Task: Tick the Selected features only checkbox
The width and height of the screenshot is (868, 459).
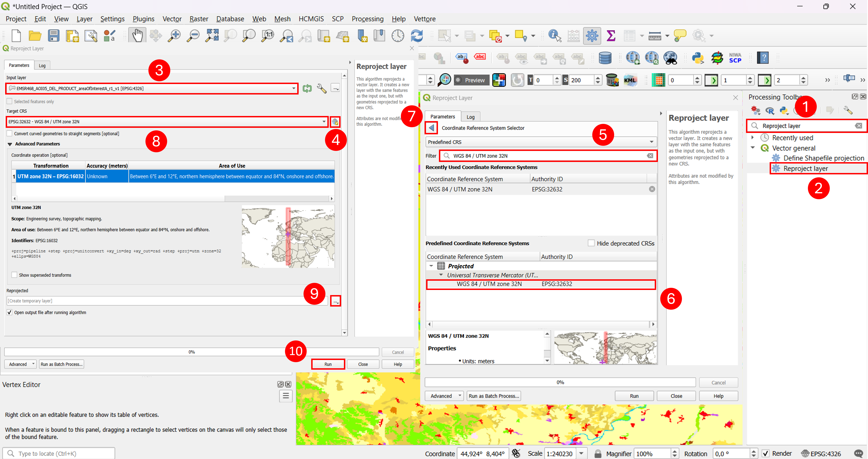Action: click(9, 102)
